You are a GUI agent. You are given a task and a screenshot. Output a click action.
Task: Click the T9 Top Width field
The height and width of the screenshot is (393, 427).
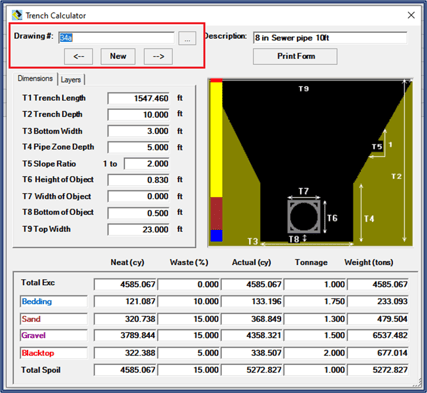coord(138,229)
